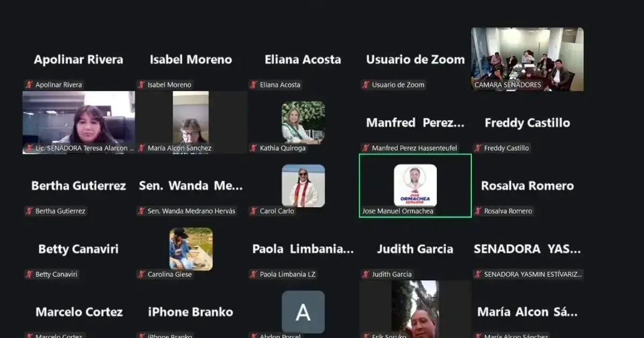Click the muted mic icon beside Paola Limbania LZ
This screenshot has height=338, width=644.
pyautogui.click(x=253, y=274)
